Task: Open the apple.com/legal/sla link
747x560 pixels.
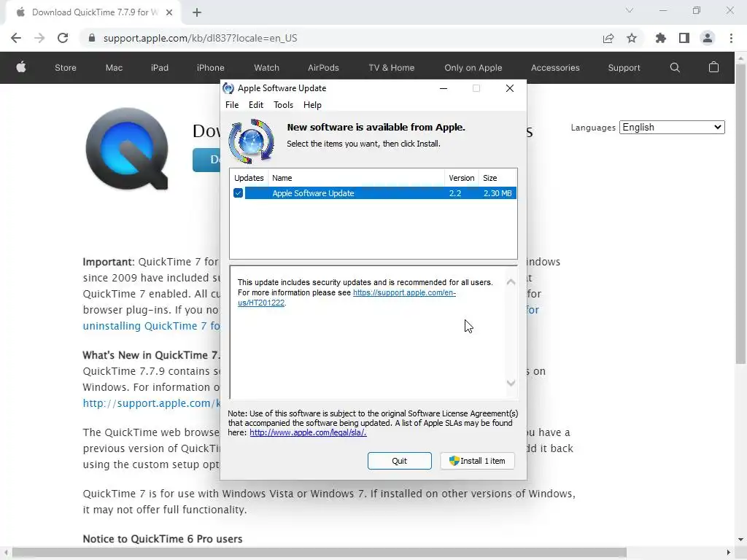Action: (x=308, y=432)
